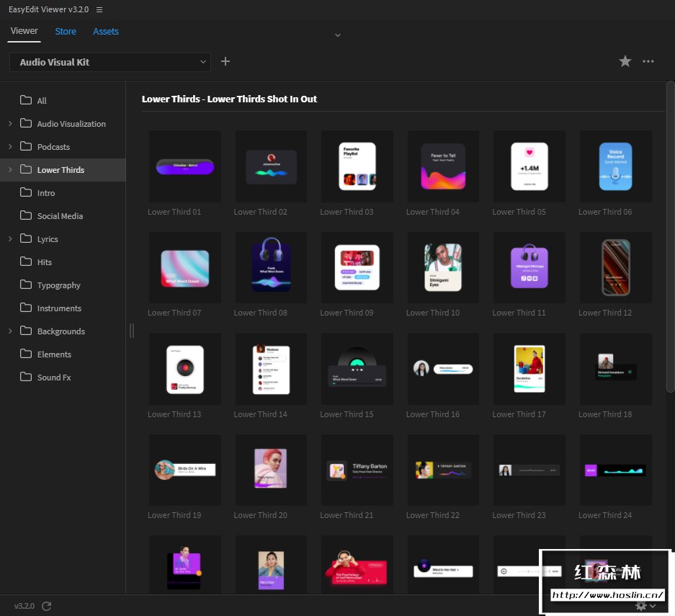The height and width of the screenshot is (616, 675).
Task: Click the Sound Fx folder icon
Action: (26, 377)
